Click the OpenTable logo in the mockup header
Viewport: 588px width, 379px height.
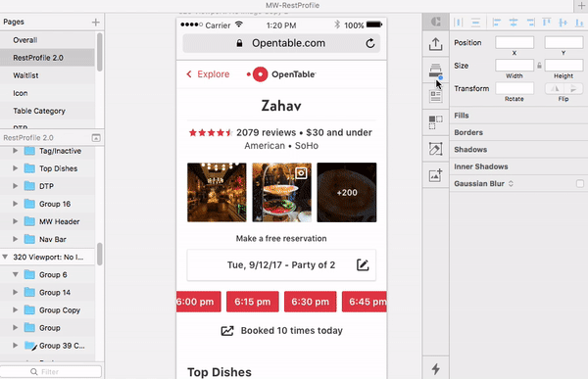(281, 74)
